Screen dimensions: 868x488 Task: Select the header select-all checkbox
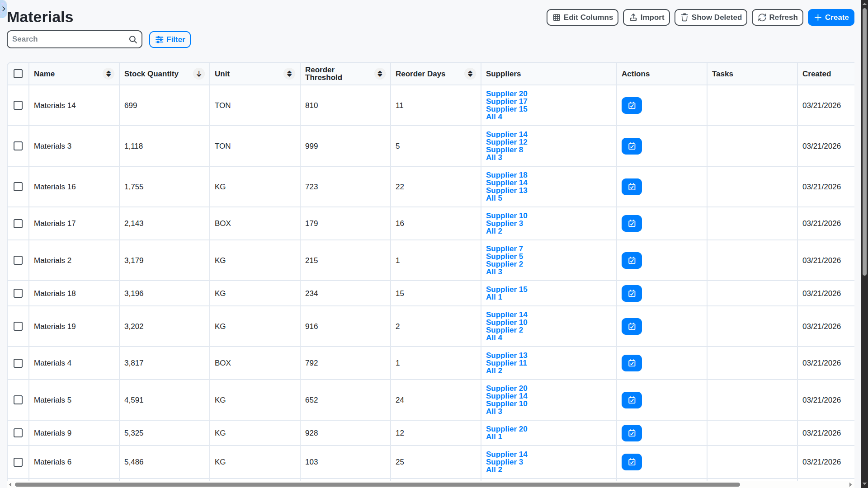[18, 74]
